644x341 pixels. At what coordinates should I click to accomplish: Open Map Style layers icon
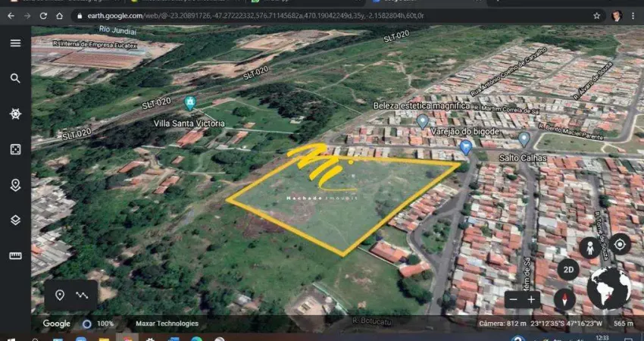15,221
